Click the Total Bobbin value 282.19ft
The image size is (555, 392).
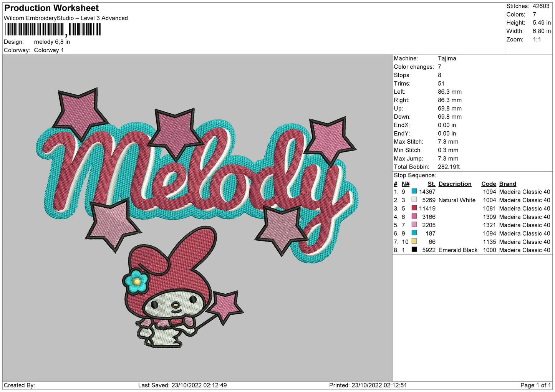pos(449,167)
